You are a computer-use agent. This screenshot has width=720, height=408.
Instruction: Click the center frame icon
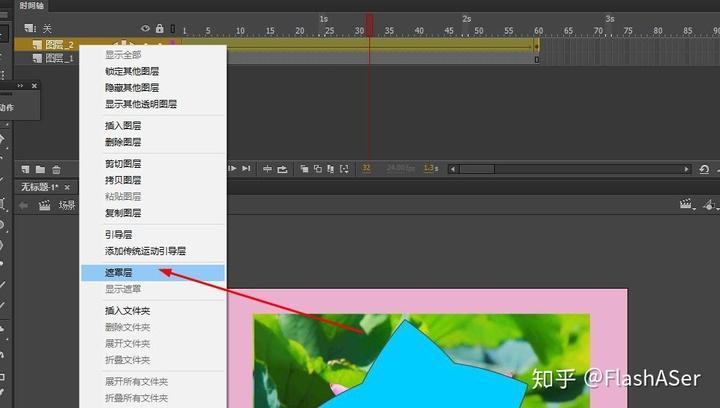coord(267,169)
